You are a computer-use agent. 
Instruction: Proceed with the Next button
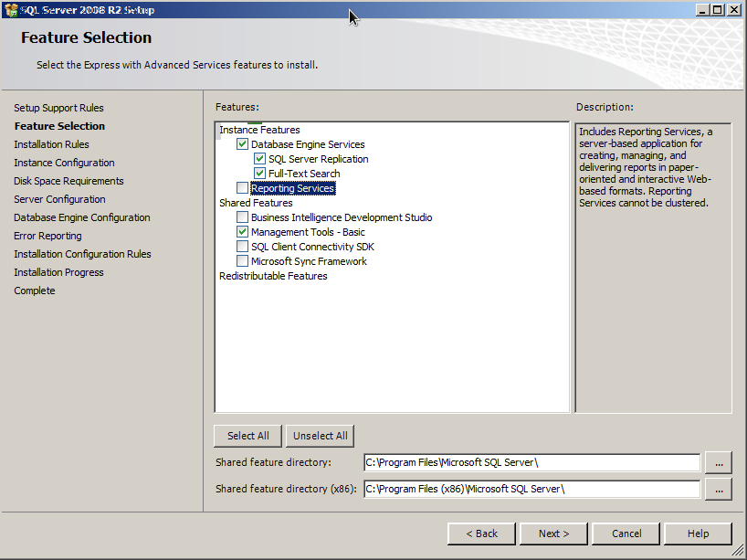coord(553,534)
